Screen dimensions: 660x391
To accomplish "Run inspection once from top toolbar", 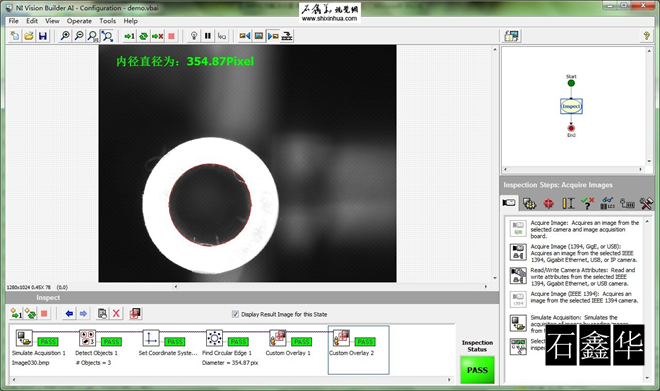I will (130, 36).
